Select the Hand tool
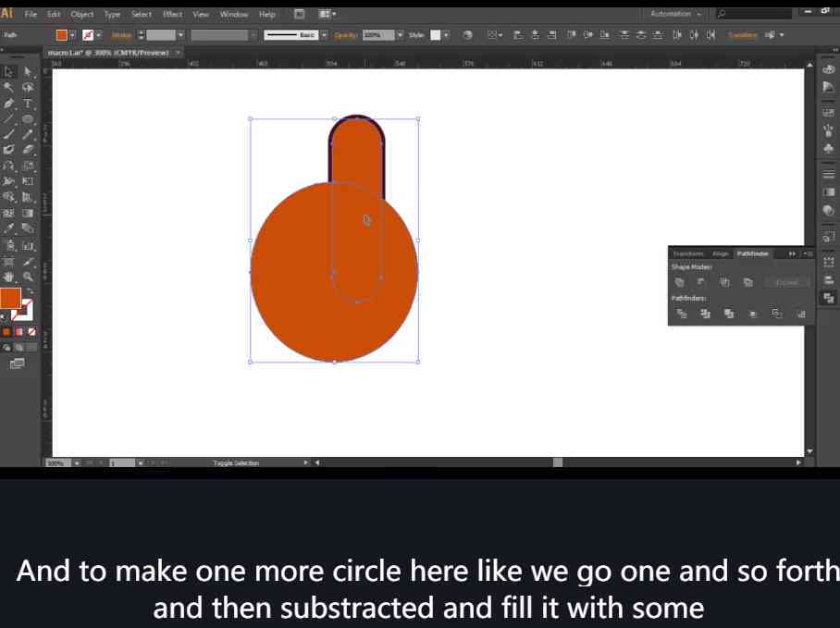Viewport: 840px width, 628px height. click(8, 277)
